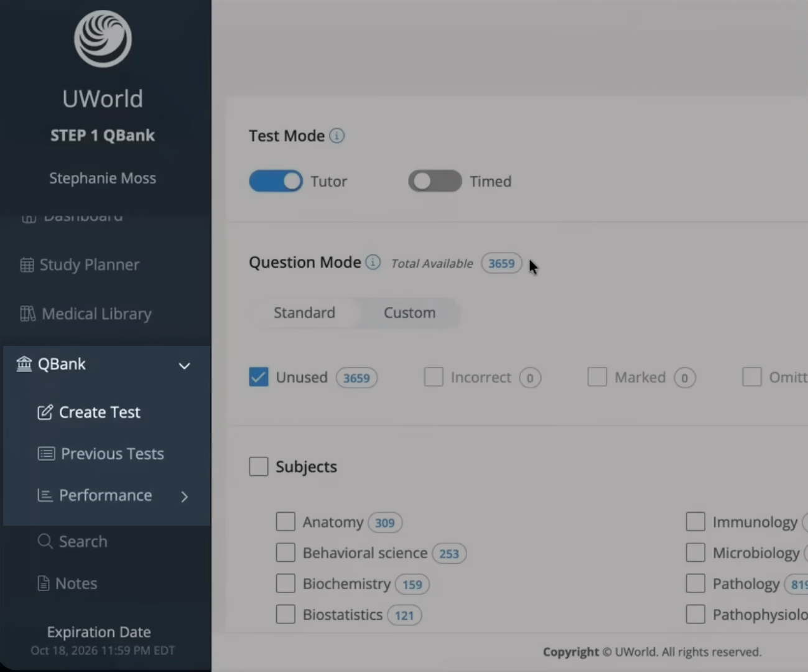Click the QBank institution icon
This screenshot has height=672, width=808.
point(24,363)
